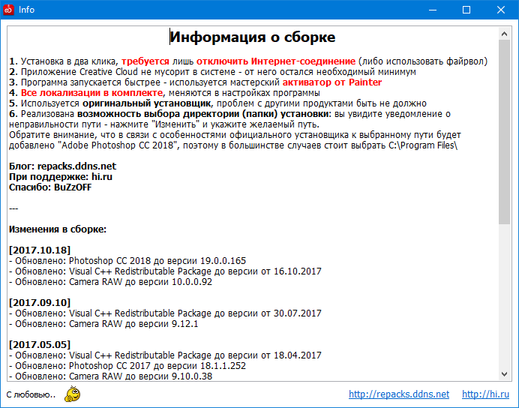Click the Блог: repacks.ddns.net line
The width and height of the screenshot is (519, 408).
point(63,166)
